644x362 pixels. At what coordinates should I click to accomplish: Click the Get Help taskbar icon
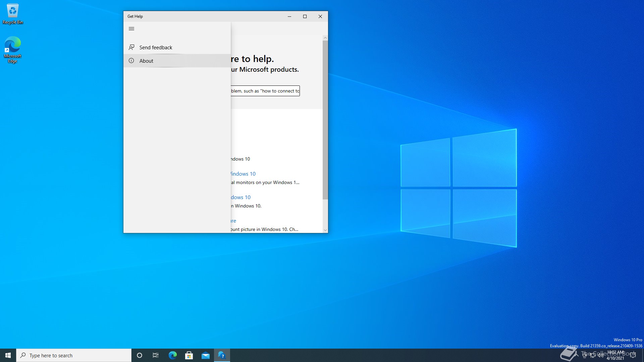222,355
